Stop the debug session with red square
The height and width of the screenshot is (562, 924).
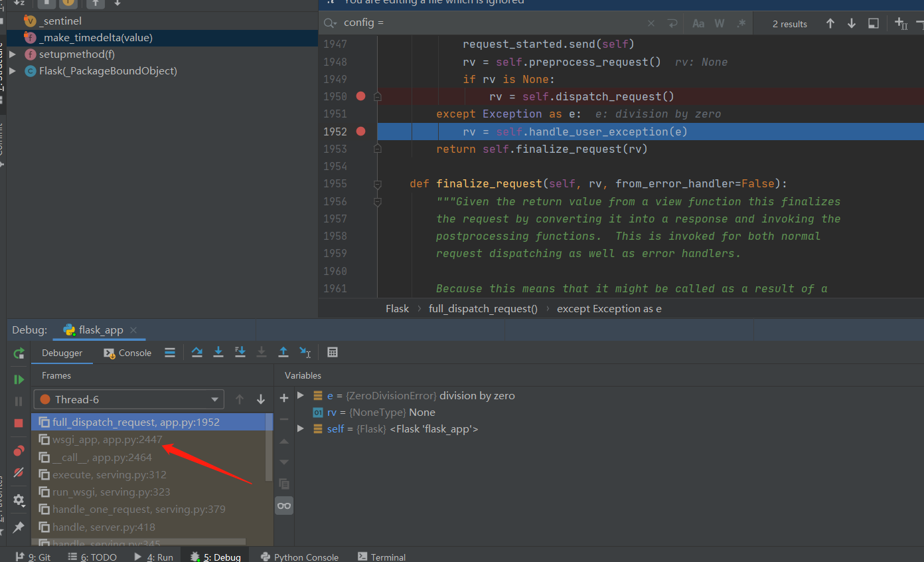tap(19, 423)
